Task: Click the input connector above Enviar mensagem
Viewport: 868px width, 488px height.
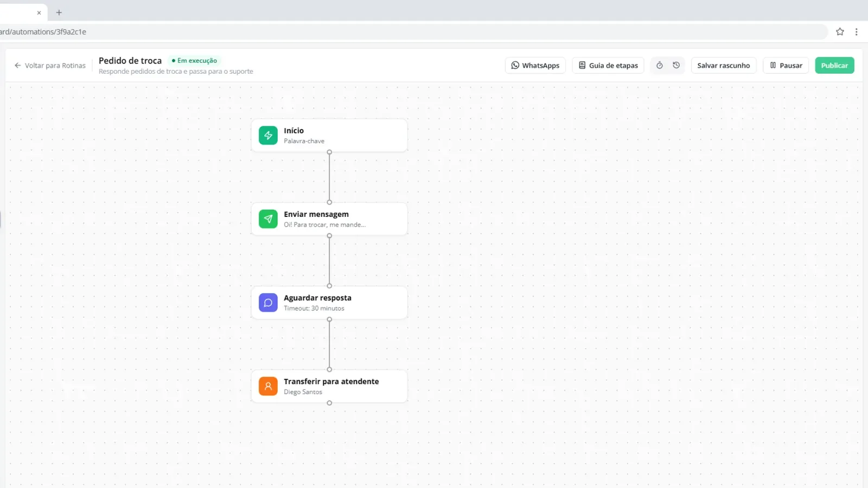Action: [329, 202]
